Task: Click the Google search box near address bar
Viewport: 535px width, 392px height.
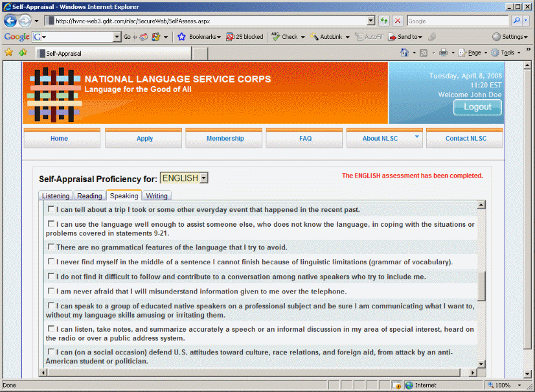Action: [458, 21]
